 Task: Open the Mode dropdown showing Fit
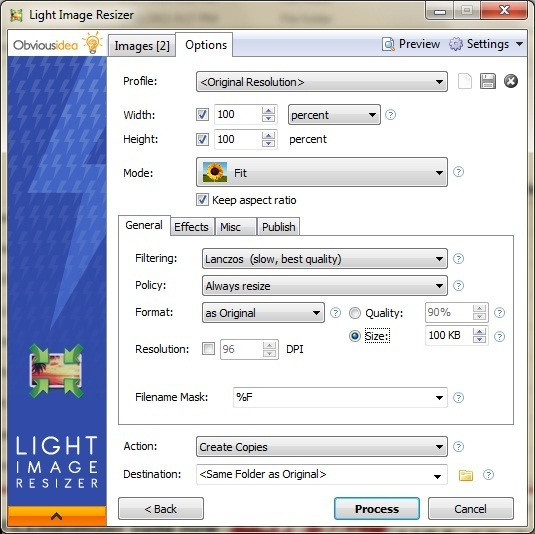point(322,172)
